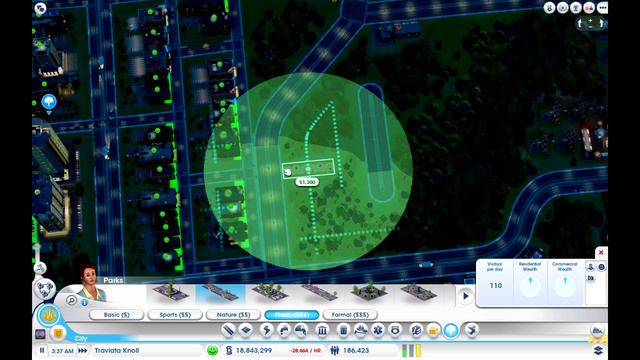Click the park tree map marker bubble
Image resolution: width=640 pixels, height=360 pixels.
coord(49,102)
